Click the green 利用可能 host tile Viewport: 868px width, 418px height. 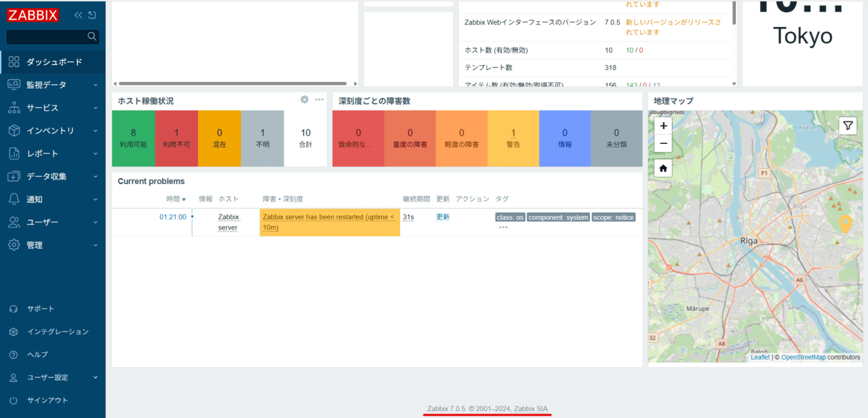click(134, 138)
